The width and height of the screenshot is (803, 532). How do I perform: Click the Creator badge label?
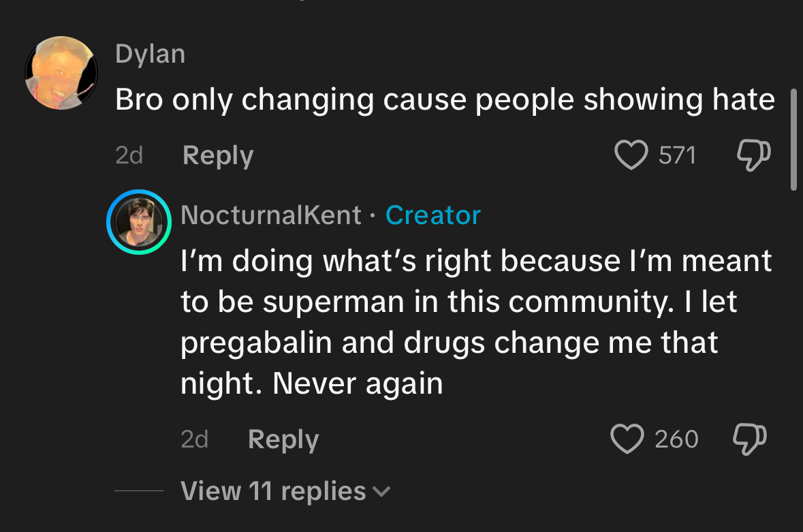pyautogui.click(x=433, y=215)
